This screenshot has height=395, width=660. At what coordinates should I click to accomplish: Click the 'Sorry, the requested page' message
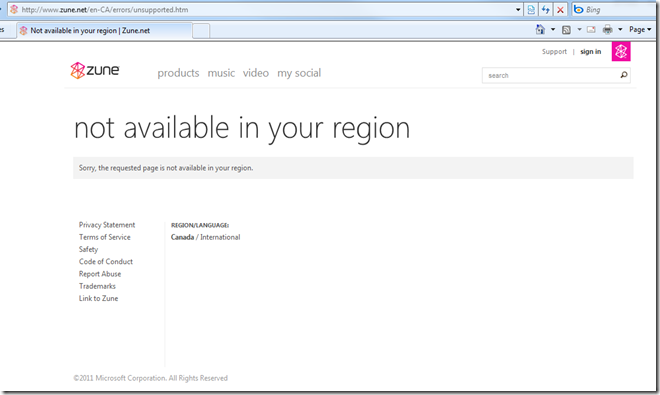point(166,168)
